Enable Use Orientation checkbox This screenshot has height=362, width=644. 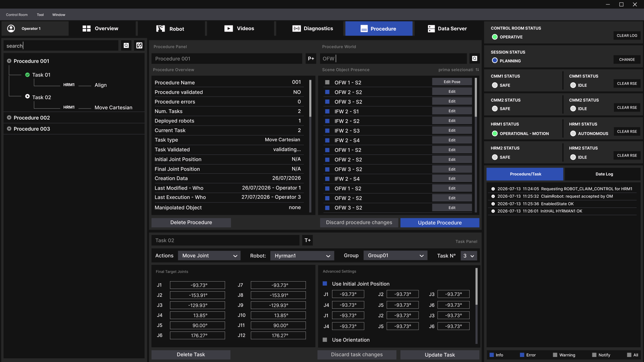point(325,340)
